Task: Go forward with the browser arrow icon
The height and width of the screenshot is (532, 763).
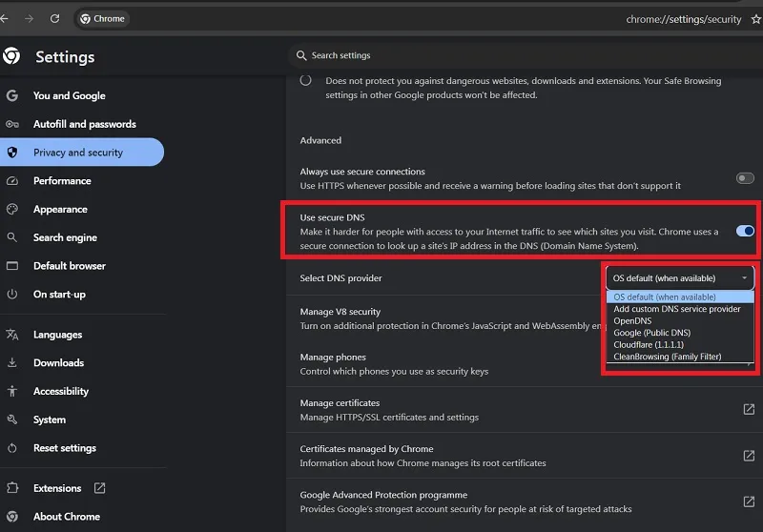Action: click(30, 18)
